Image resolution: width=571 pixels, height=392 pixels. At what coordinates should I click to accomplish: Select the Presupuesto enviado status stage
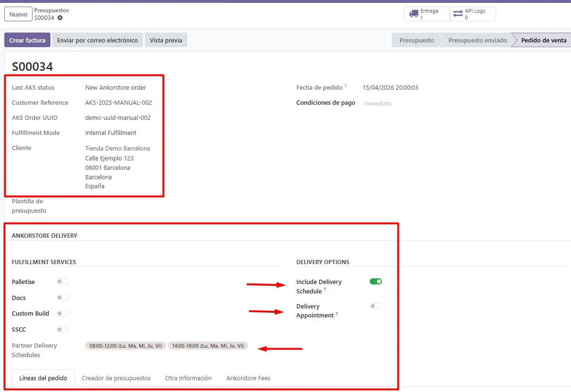tap(477, 40)
